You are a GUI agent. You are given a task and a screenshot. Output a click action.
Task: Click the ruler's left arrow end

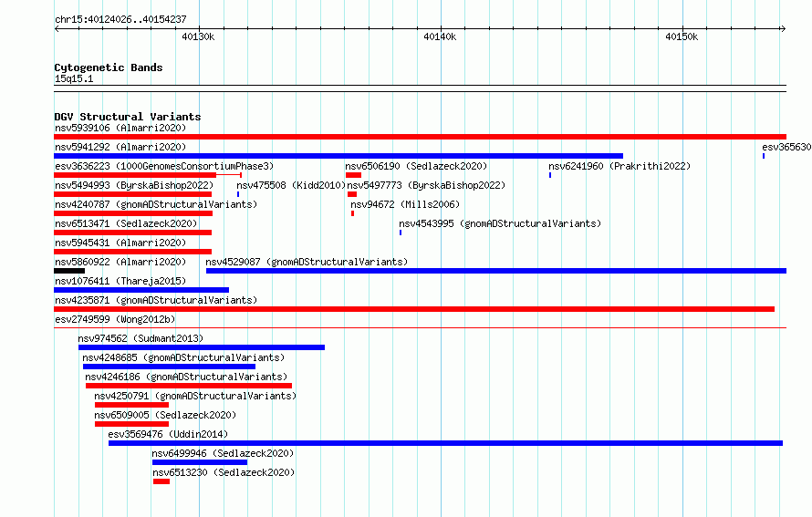tap(57, 28)
